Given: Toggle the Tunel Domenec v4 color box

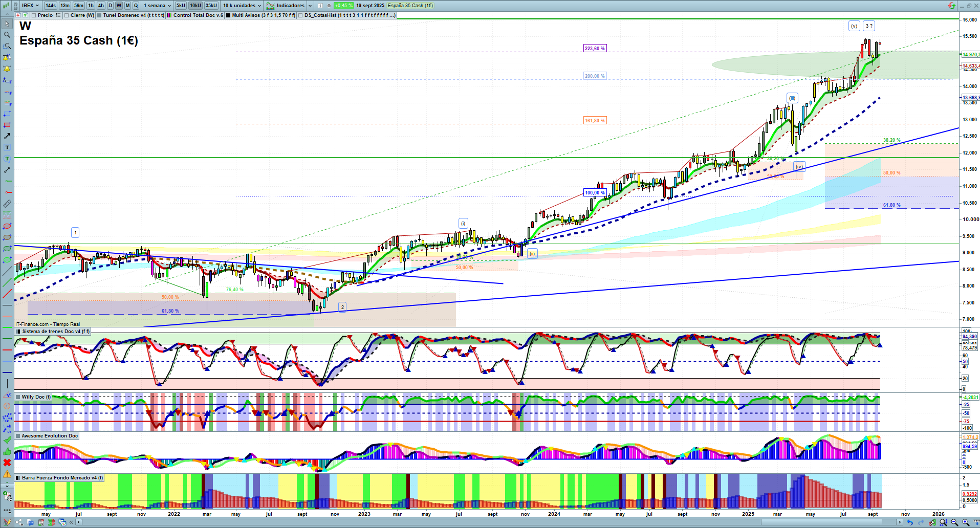Looking at the screenshot, I should (x=99, y=15).
